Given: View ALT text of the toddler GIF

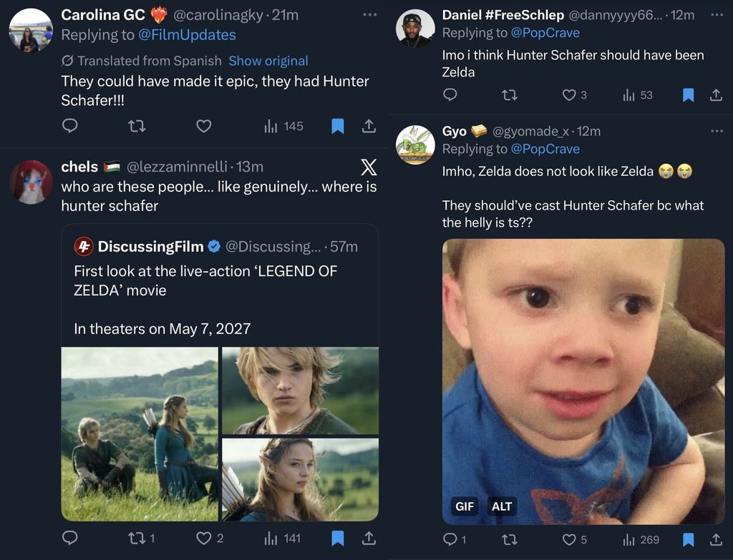Looking at the screenshot, I should pos(502,506).
